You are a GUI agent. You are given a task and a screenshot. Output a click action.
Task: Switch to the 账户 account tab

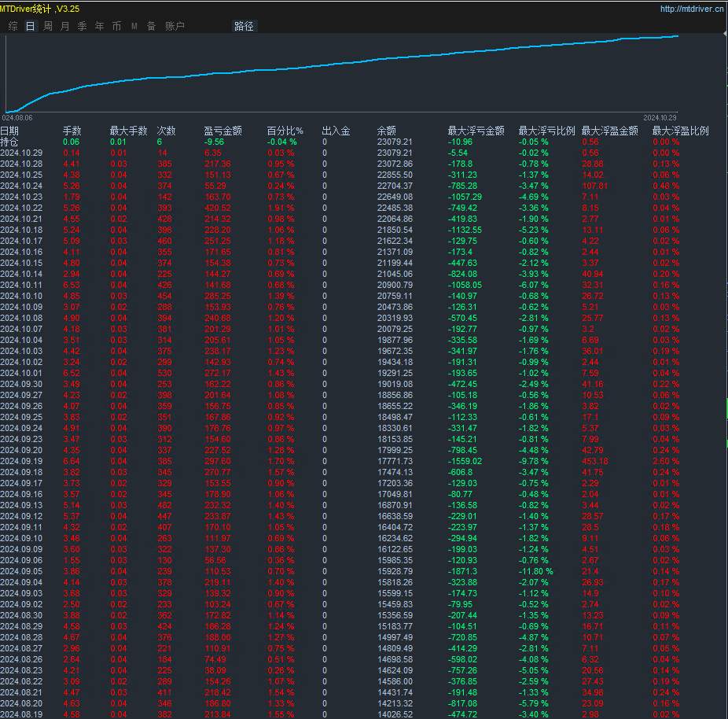tap(175, 26)
